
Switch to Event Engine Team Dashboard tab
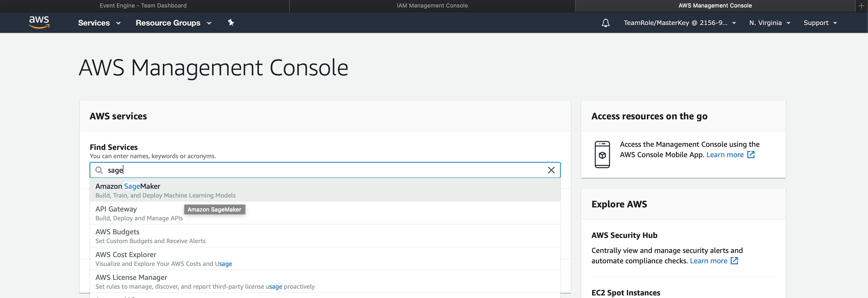[x=143, y=5]
